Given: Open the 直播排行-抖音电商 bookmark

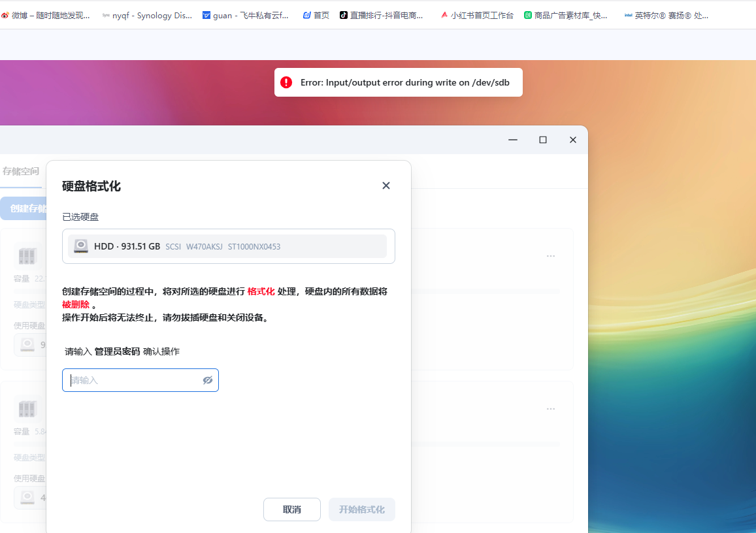Looking at the screenshot, I should pos(382,16).
